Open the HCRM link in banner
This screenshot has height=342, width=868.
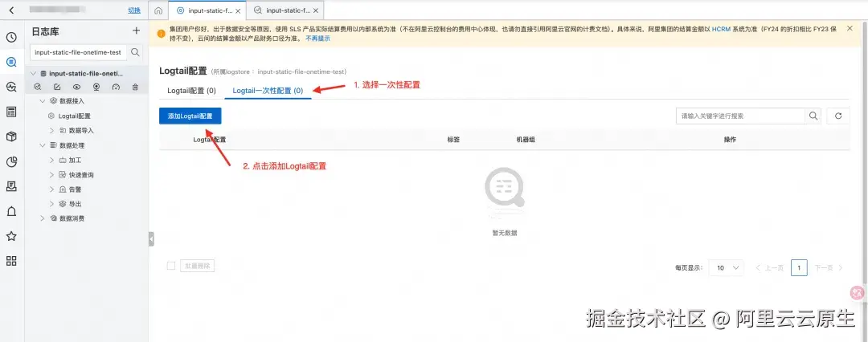(721, 28)
